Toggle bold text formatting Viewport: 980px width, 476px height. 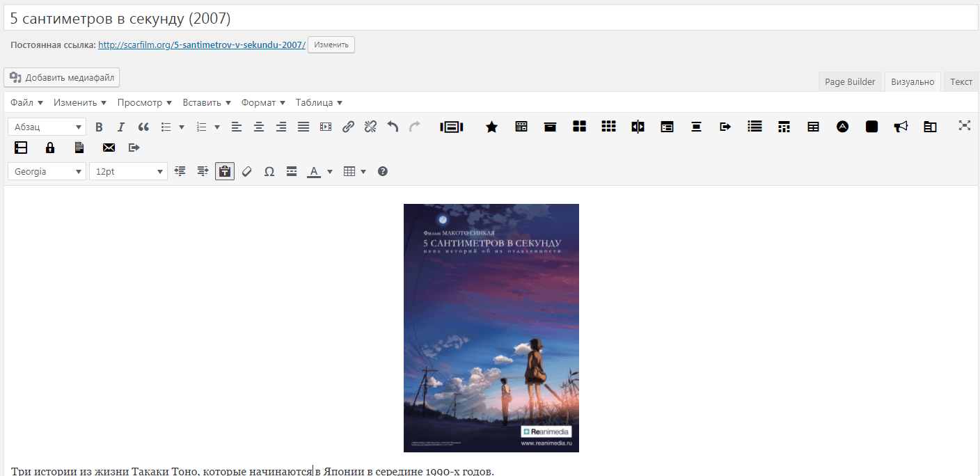tap(99, 127)
